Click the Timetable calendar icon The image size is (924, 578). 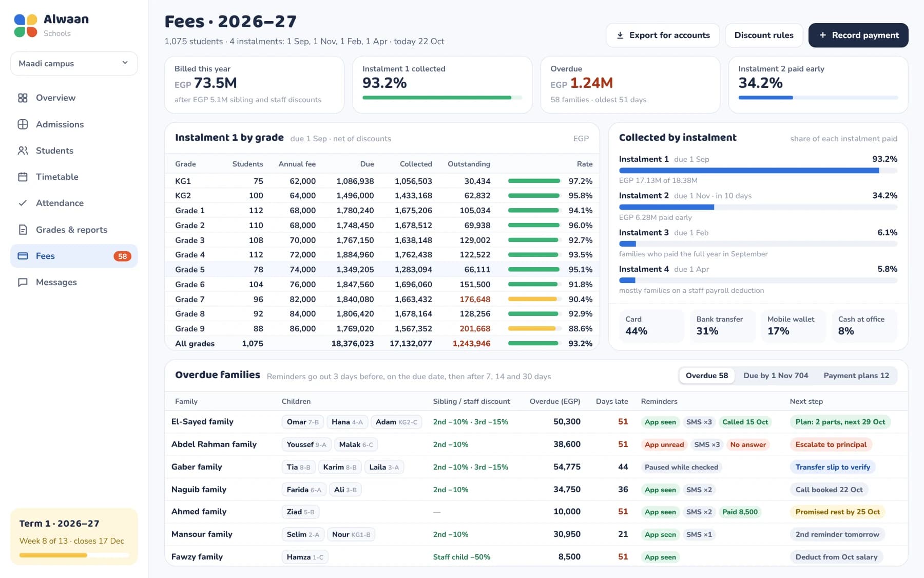(x=23, y=177)
